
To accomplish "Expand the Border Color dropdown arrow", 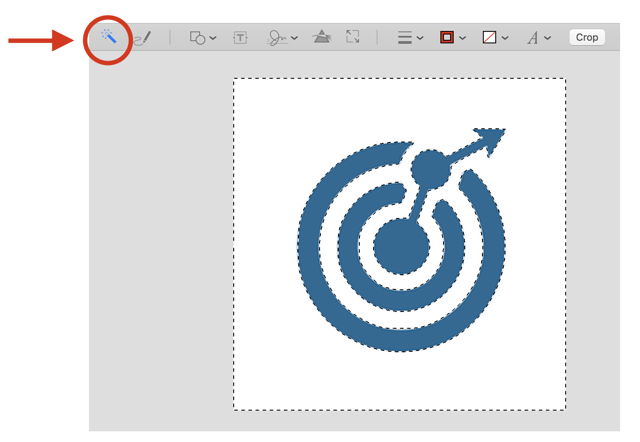I will [462, 38].
